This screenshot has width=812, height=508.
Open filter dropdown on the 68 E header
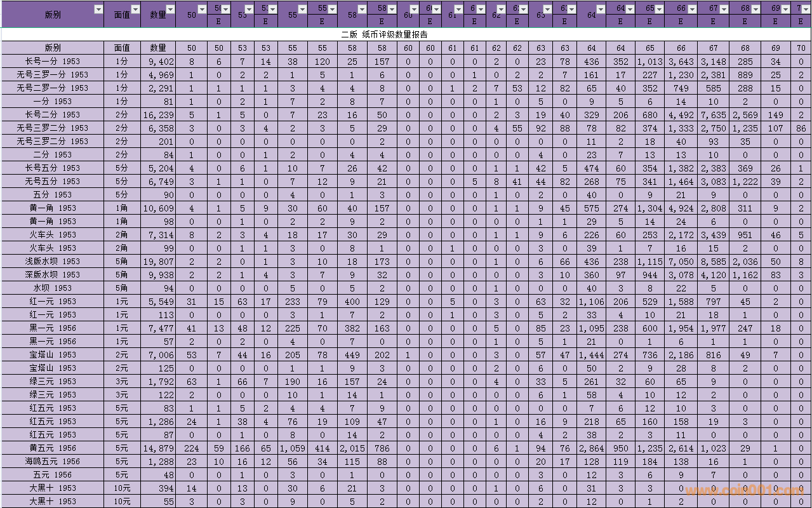(755, 9)
